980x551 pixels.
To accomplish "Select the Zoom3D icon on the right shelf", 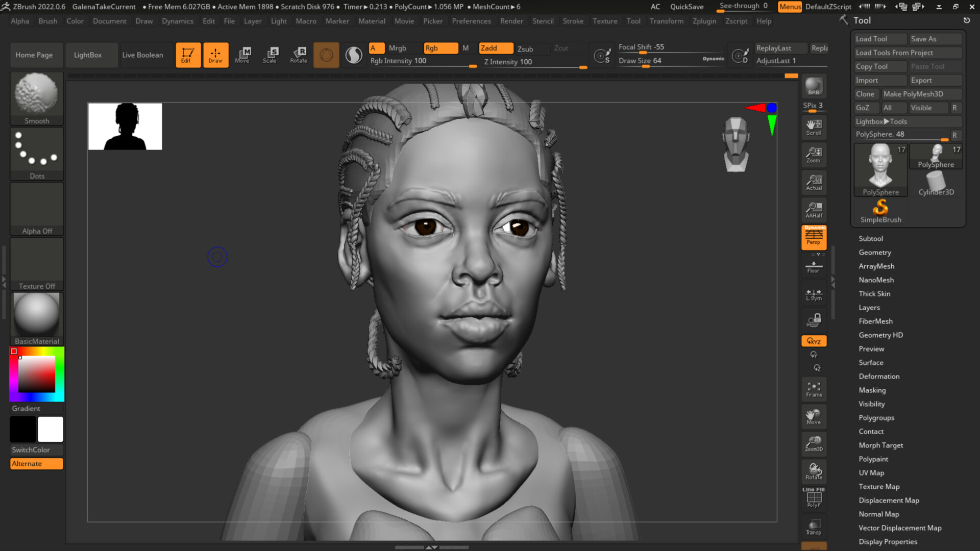I will [x=814, y=443].
